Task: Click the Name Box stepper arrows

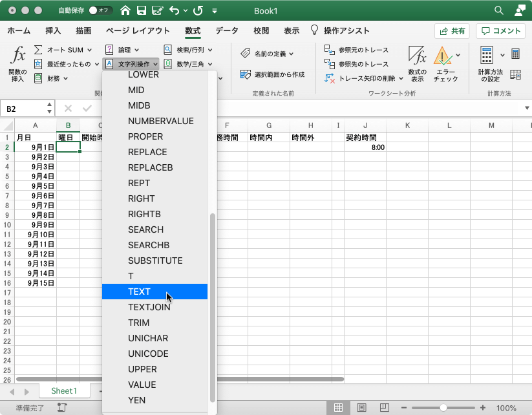Action: (x=50, y=108)
